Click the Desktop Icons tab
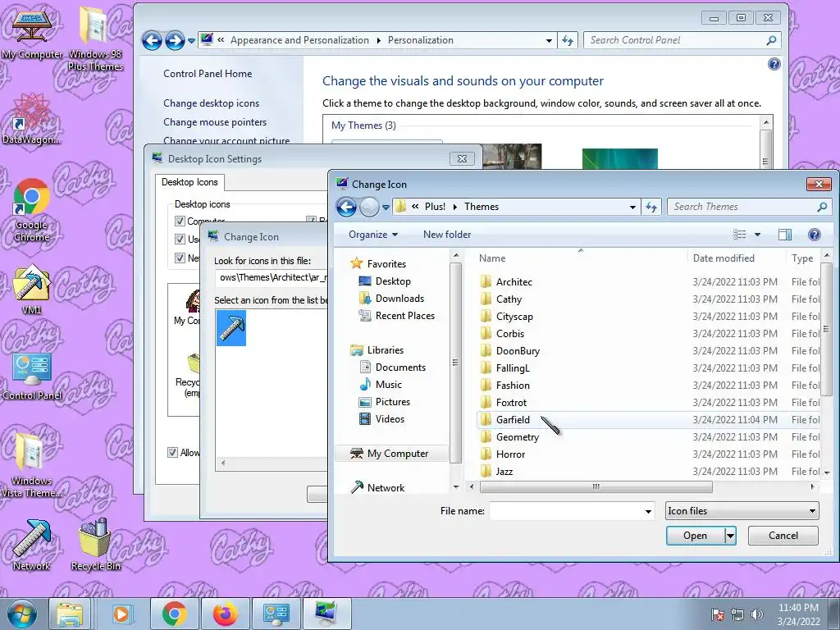The height and width of the screenshot is (630, 840). click(189, 182)
